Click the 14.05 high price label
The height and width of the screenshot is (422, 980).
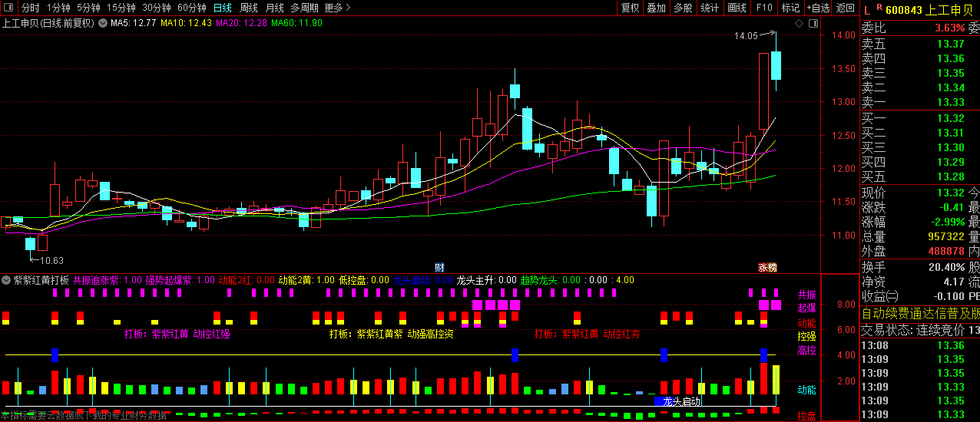tap(746, 36)
